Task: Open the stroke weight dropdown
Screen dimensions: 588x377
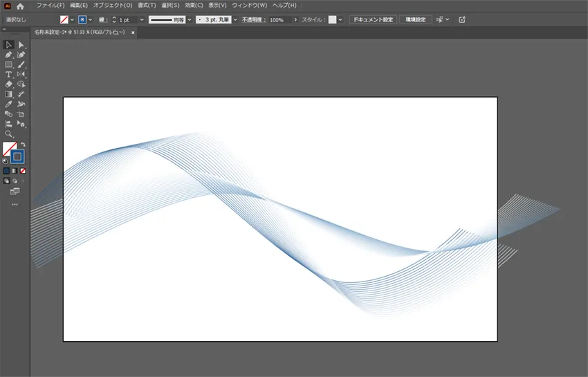Action: tap(142, 20)
